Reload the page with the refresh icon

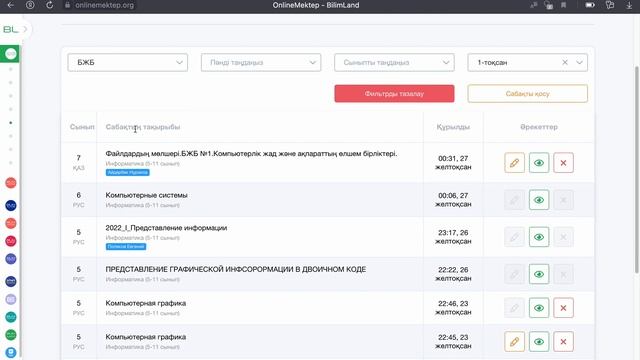click(49, 5)
